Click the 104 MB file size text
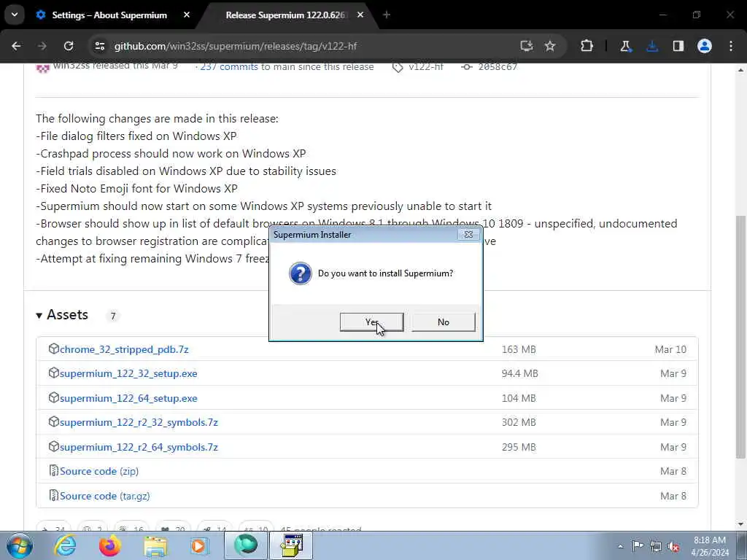Image resolution: width=747 pixels, height=560 pixels. click(519, 399)
